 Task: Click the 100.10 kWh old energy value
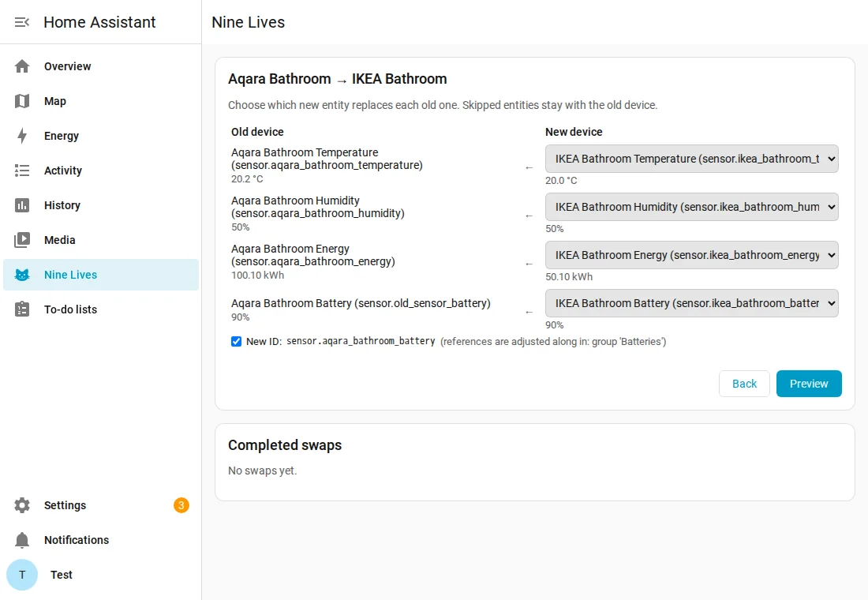(257, 276)
